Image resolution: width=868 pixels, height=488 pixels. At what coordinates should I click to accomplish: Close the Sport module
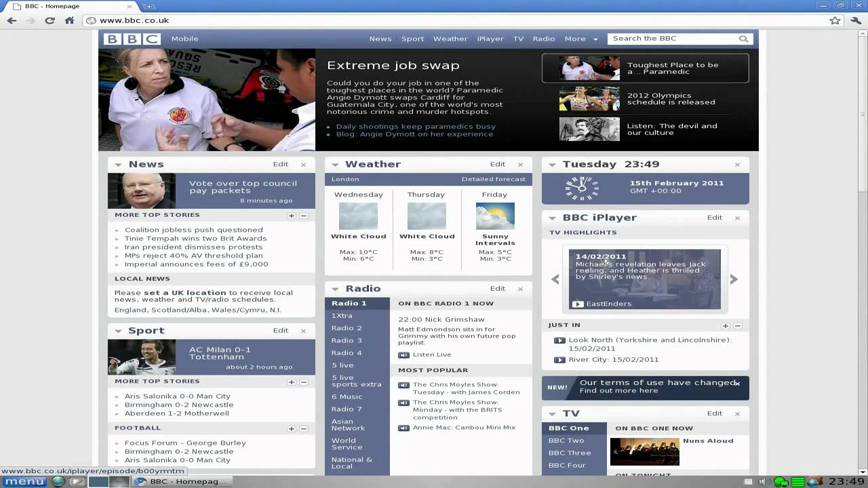303,331
